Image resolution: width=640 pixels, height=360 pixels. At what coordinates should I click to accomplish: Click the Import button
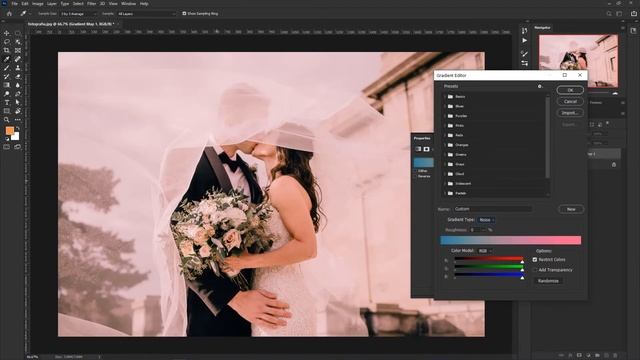coord(570,113)
